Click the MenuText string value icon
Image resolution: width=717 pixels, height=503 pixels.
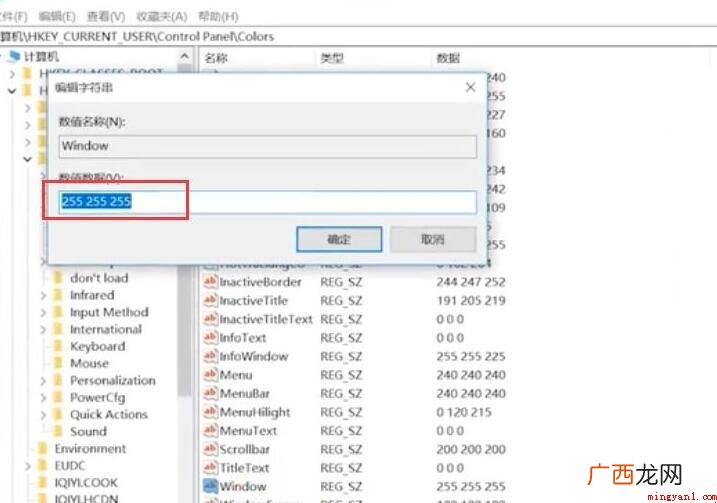(x=210, y=430)
